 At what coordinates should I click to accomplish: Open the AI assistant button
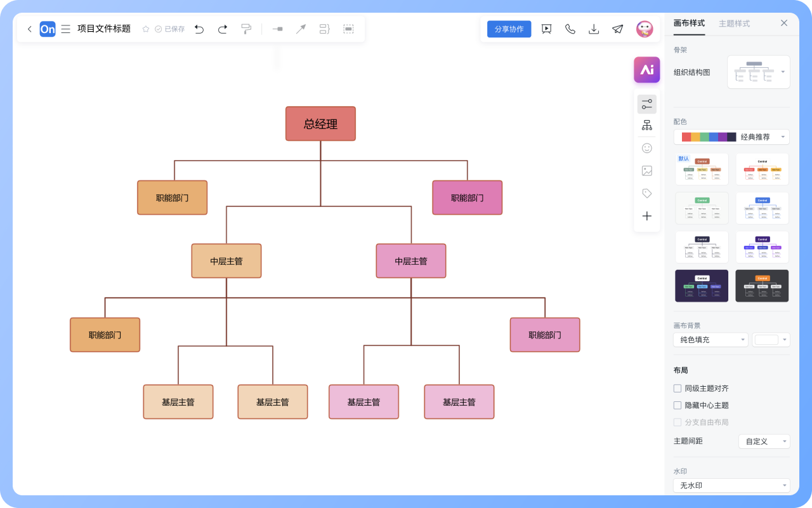(646, 70)
